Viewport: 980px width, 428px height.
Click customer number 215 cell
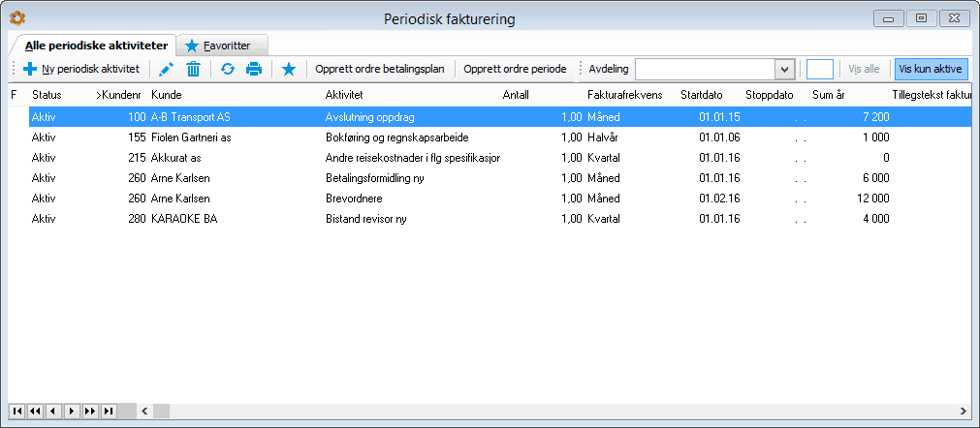click(137, 158)
